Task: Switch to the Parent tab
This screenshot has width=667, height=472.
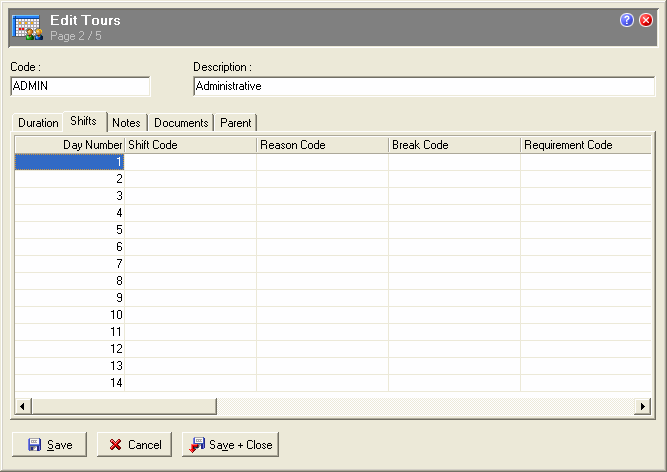Action: 236,123
